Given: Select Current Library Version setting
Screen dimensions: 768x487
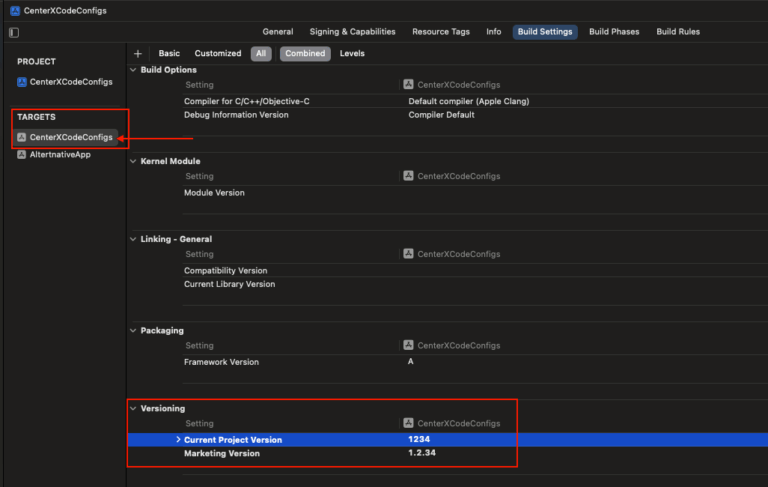Looking at the screenshot, I should (229, 284).
